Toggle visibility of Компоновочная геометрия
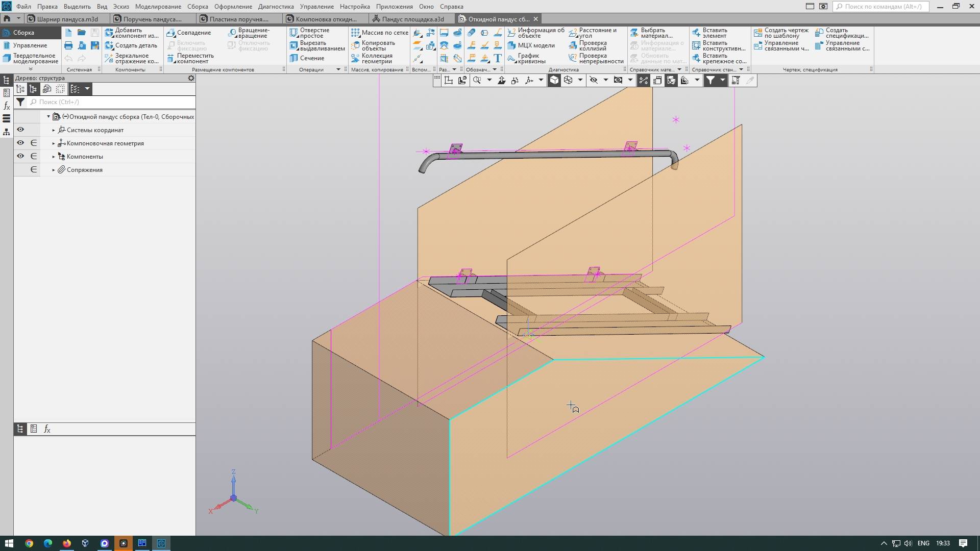 click(20, 143)
